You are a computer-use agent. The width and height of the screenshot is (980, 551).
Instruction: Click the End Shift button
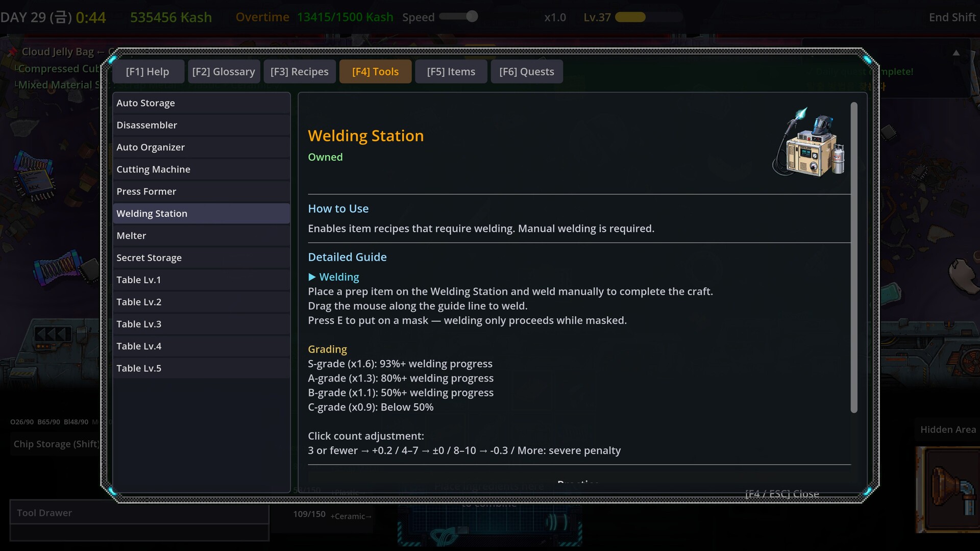(x=952, y=17)
